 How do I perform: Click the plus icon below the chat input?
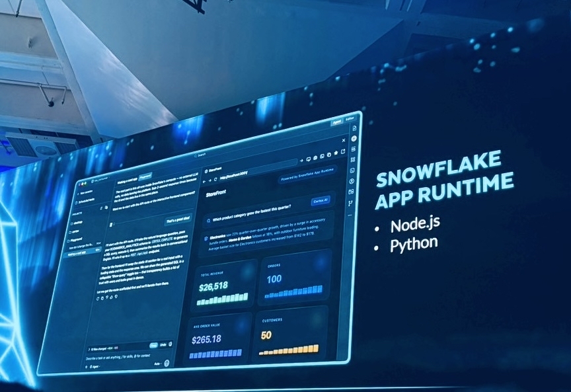pos(87,366)
